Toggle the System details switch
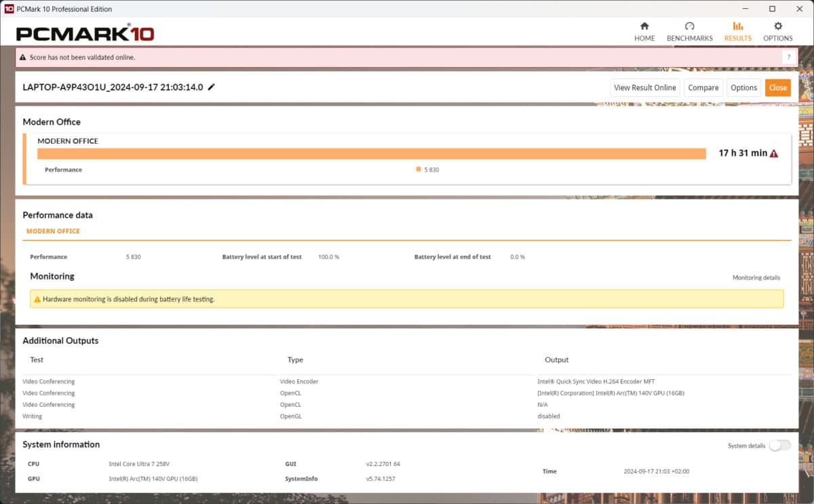The width and height of the screenshot is (814, 504). (780, 445)
